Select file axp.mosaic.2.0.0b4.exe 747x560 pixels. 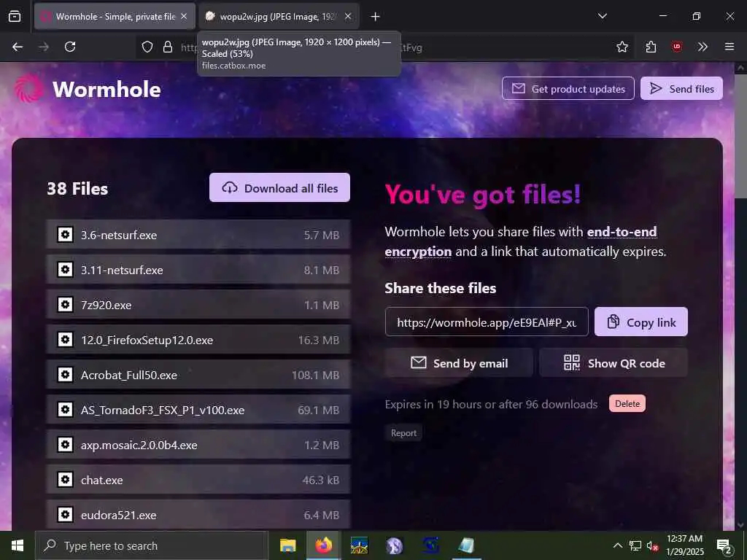click(x=198, y=445)
